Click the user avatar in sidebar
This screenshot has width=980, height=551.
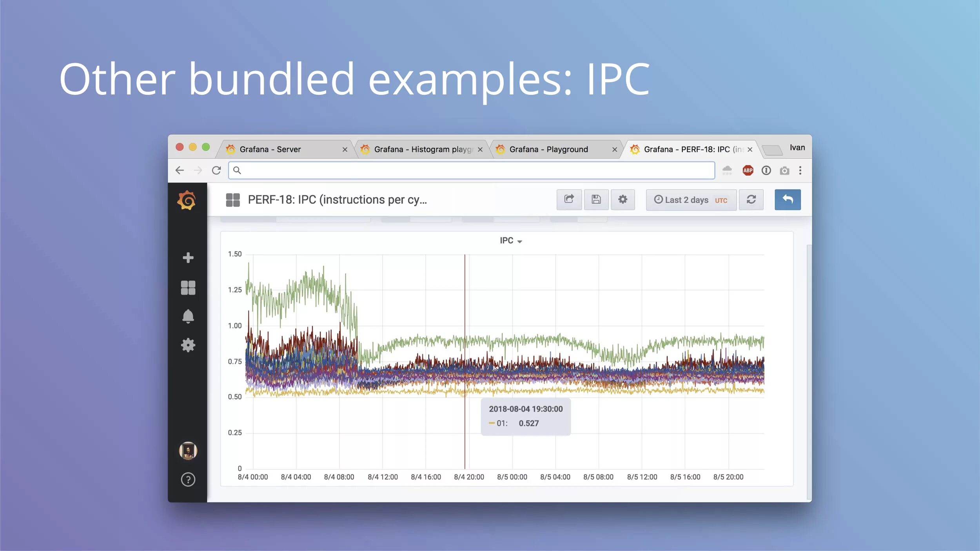click(188, 450)
